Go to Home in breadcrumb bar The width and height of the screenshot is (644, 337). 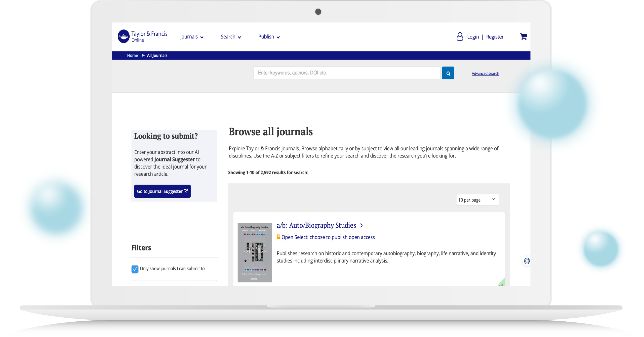(132, 56)
